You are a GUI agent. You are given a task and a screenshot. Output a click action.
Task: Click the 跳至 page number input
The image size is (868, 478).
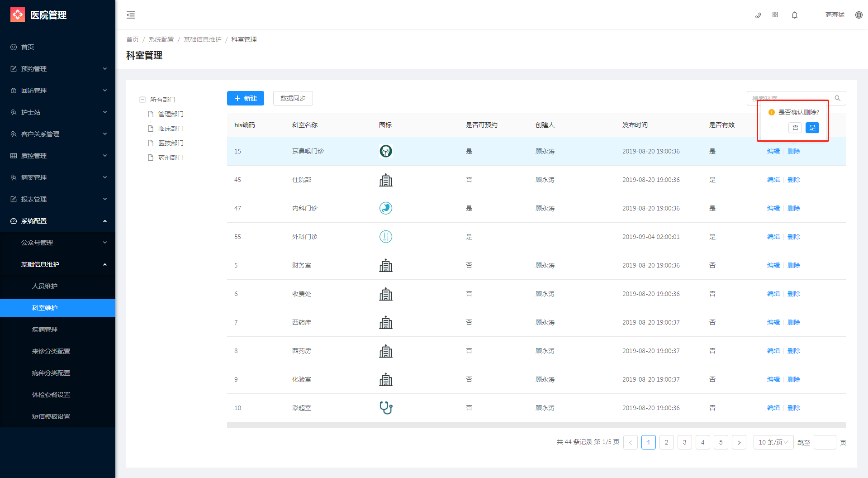pos(825,442)
